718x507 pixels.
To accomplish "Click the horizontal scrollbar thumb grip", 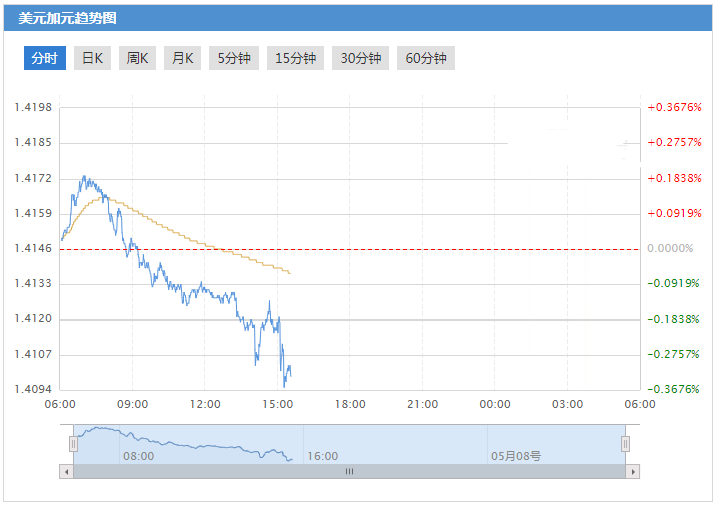I will point(349,471).
